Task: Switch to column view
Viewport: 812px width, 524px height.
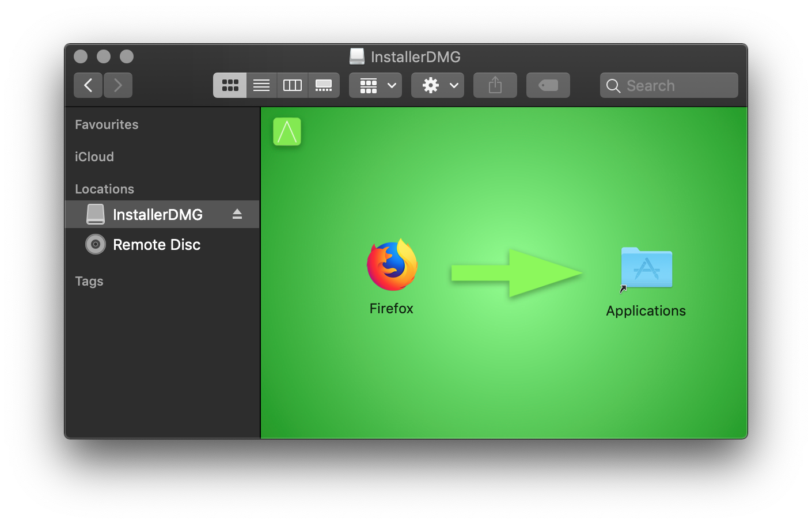Action: point(293,85)
